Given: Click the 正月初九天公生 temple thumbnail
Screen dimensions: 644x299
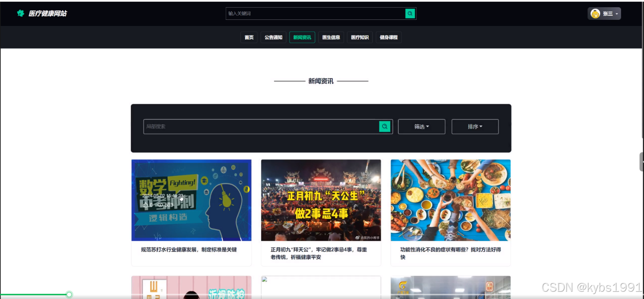Looking at the screenshot, I should [321, 200].
